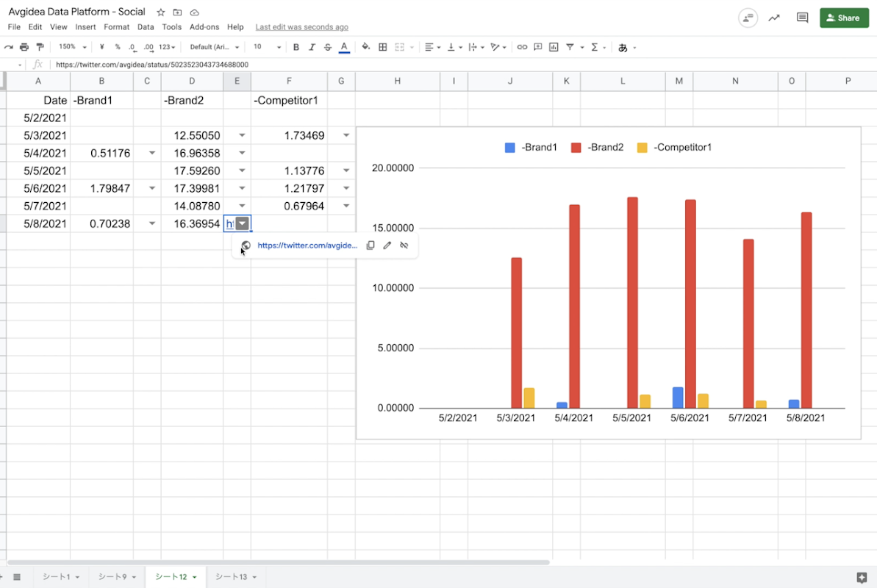Viewport: 877px width, 588px height.
Task: Open dropdown arrow next to 0.51176
Action: [152, 153]
